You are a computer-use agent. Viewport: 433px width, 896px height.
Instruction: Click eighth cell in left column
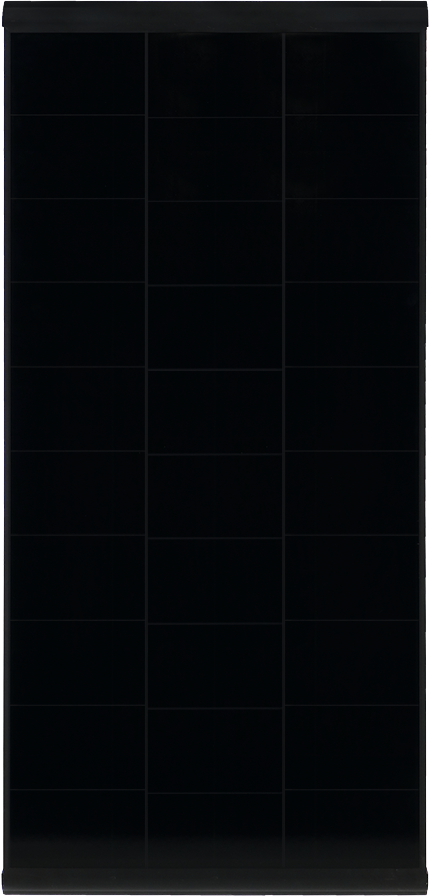[x=78, y=662]
